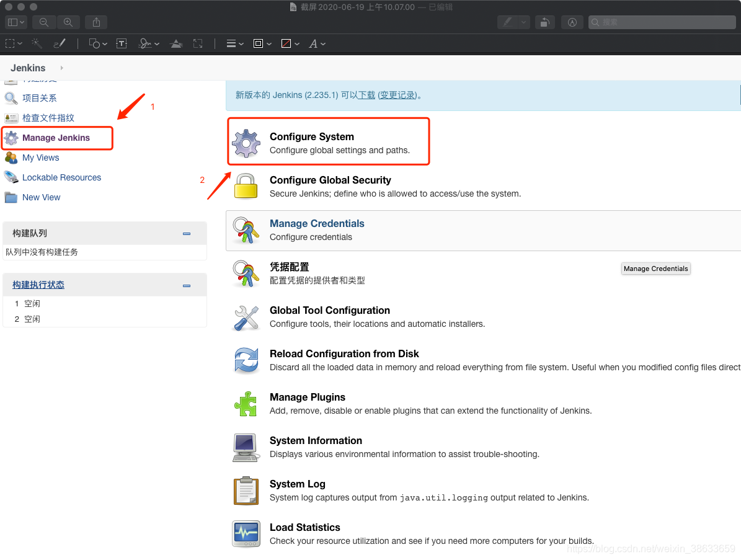
Task: Click the 变更记录 changelog link
Action: coord(398,95)
